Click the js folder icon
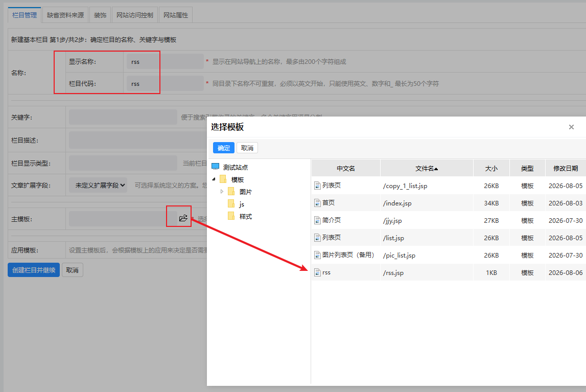 pyautogui.click(x=231, y=204)
